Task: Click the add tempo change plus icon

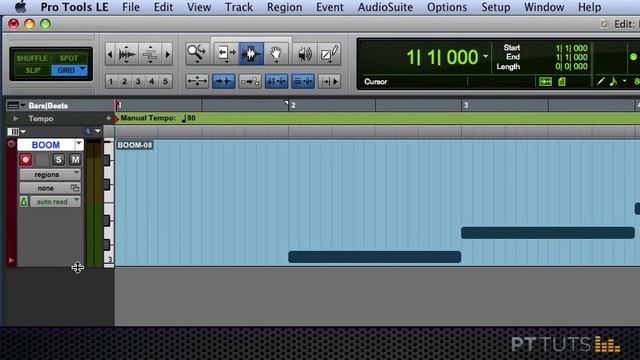Action: pos(108,118)
